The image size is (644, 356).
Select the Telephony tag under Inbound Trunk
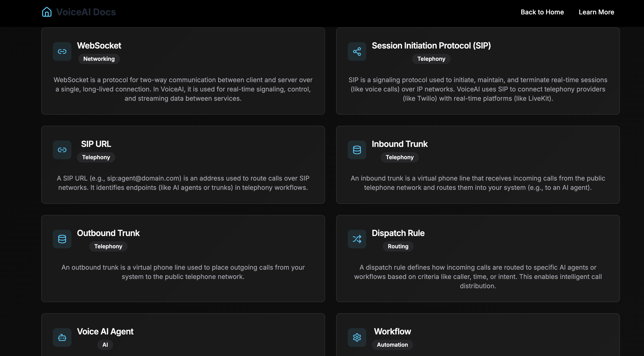coord(399,157)
